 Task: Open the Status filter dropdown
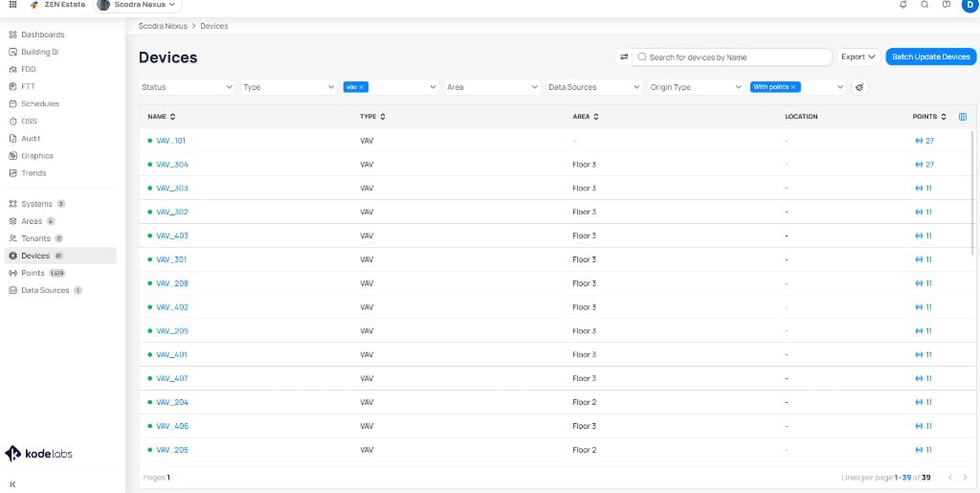187,87
